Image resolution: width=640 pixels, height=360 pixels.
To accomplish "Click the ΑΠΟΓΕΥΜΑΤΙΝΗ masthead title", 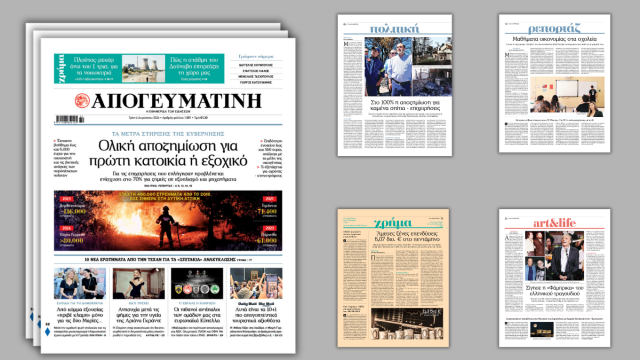I will [176, 101].
